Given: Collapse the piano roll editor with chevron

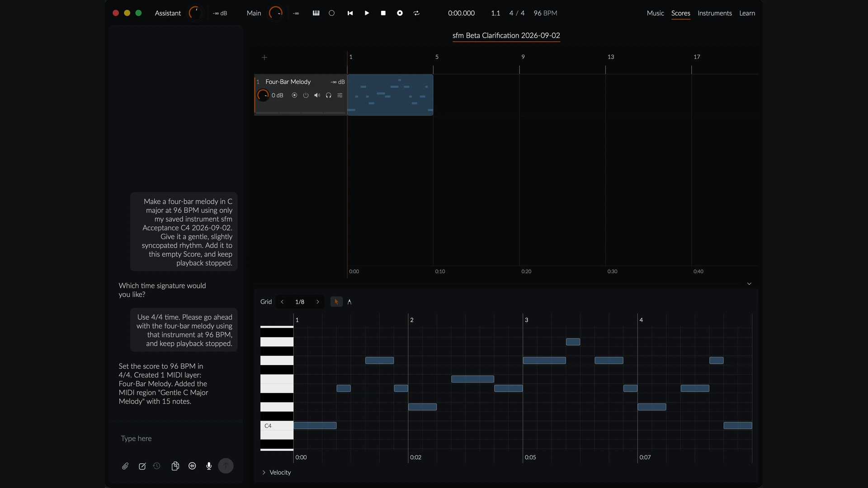Looking at the screenshot, I should (749, 284).
